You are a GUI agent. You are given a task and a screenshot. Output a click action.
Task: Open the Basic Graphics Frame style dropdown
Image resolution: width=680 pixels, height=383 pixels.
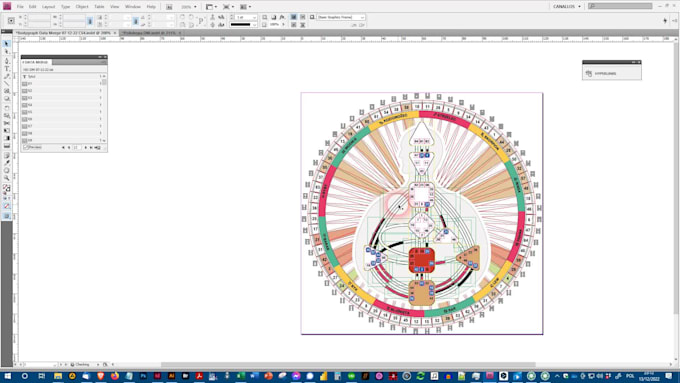(x=362, y=17)
